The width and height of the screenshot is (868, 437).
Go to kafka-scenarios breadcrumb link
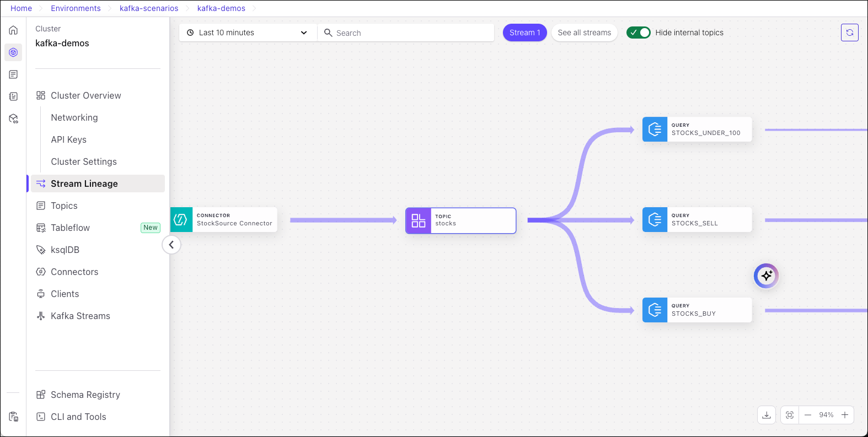pyautogui.click(x=149, y=8)
